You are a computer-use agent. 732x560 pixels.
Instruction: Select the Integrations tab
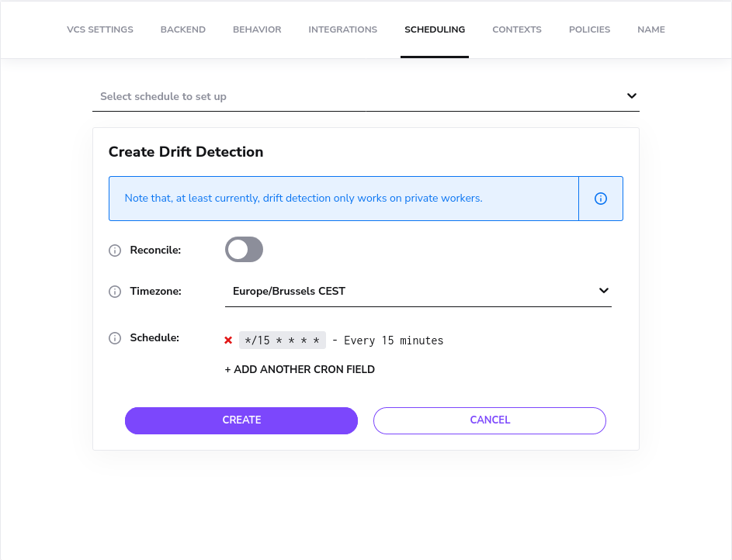pyautogui.click(x=342, y=29)
